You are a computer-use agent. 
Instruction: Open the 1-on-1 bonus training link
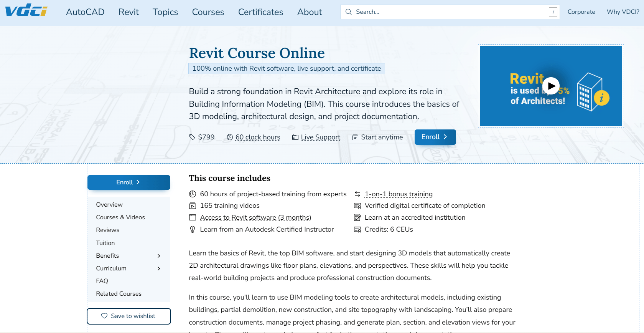pyautogui.click(x=399, y=194)
